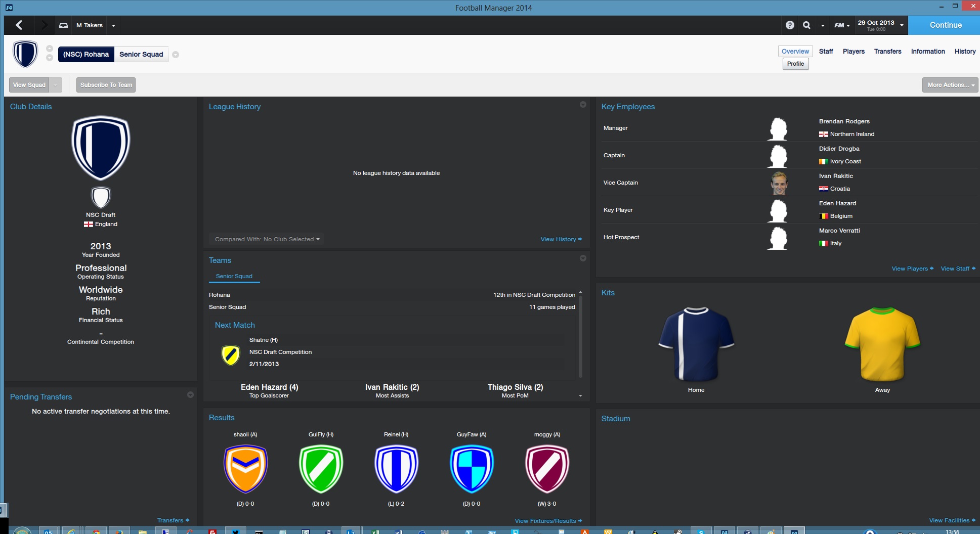Click Ivan Rakitic's photo
The image size is (980, 534).
[779, 183]
